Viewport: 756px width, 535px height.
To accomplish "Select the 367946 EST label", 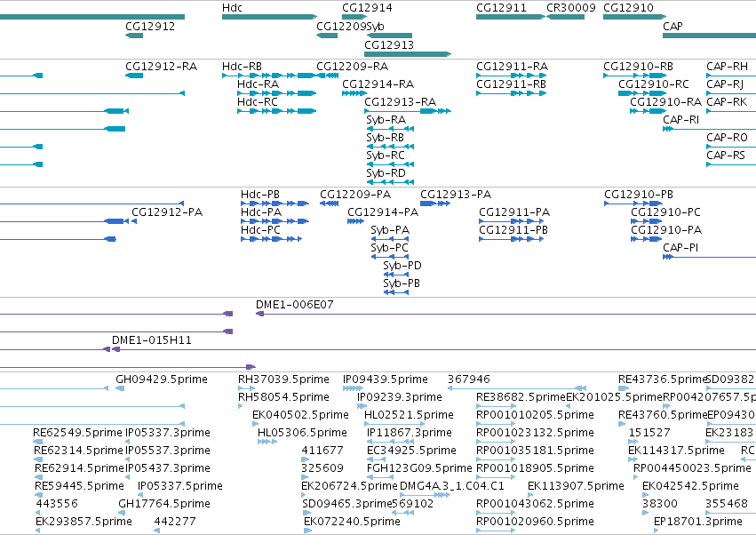I will tap(469, 379).
